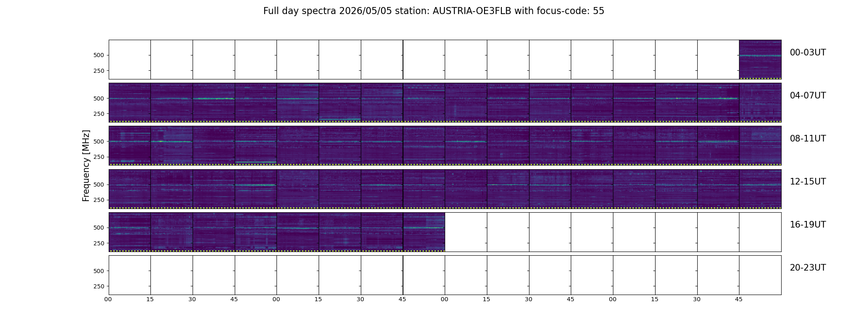Open the last filled spectrogram in 16-19UT row
This screenshot has height=331, width=868.
coord(424,232)
